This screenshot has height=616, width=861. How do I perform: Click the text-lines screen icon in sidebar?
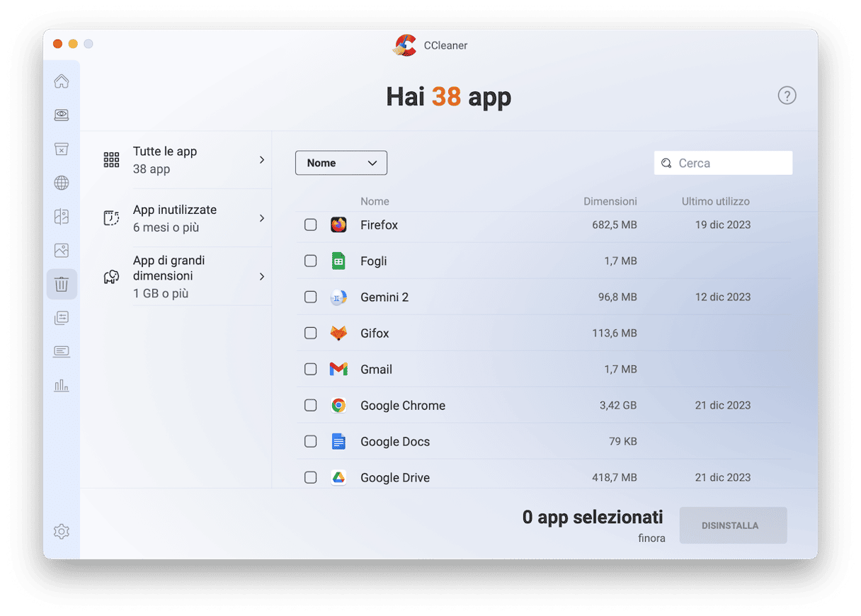pyautogui.click(x=62, y=352)
